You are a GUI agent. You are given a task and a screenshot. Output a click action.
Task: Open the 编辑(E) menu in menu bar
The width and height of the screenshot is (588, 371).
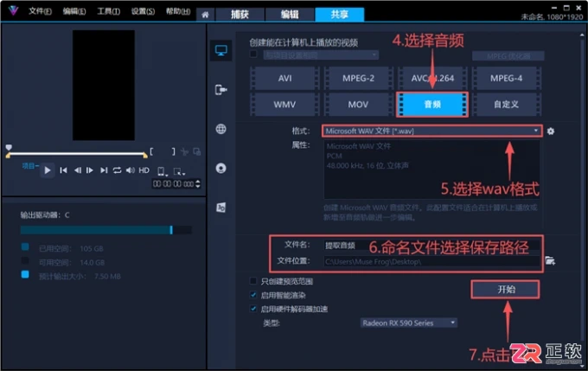73,11
